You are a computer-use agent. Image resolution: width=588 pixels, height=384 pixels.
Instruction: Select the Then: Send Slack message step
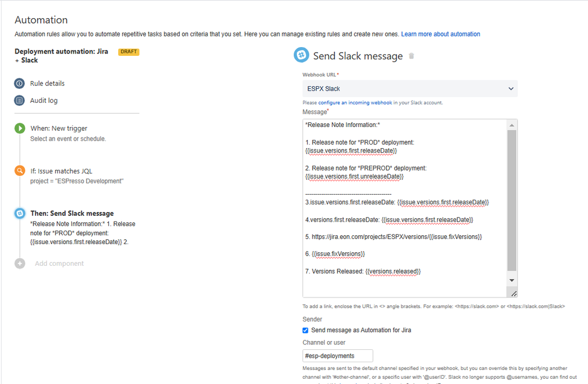click(x=72, y=213)
